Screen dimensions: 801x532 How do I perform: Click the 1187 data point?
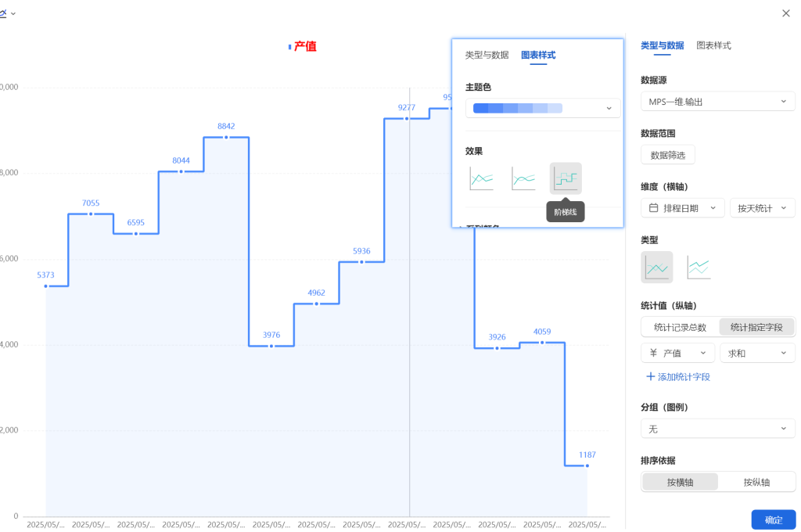(587, 465)
